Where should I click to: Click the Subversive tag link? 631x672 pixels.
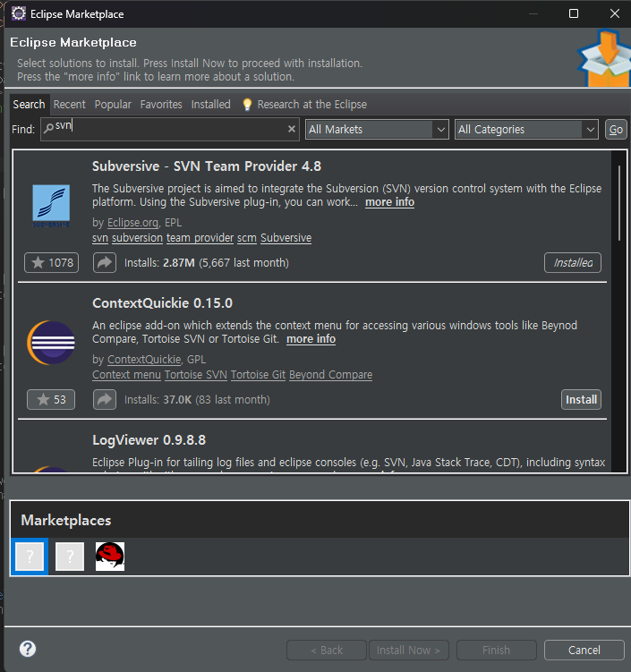(286, 238)
